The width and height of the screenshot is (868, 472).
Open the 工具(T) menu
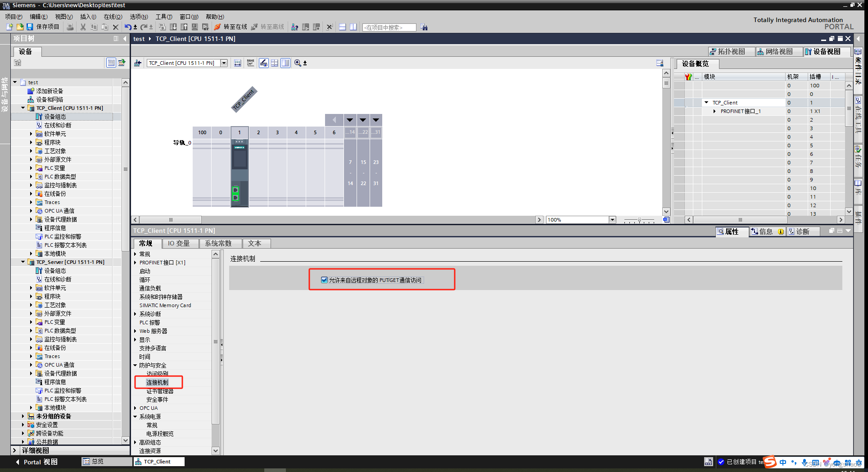164,17
